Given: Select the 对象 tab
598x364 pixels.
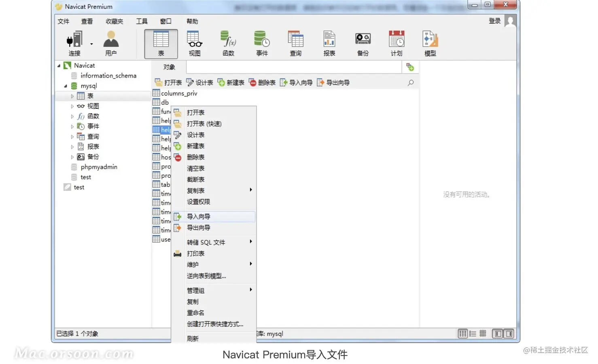Looking at the screenshot, I should (x=169, y=67).
